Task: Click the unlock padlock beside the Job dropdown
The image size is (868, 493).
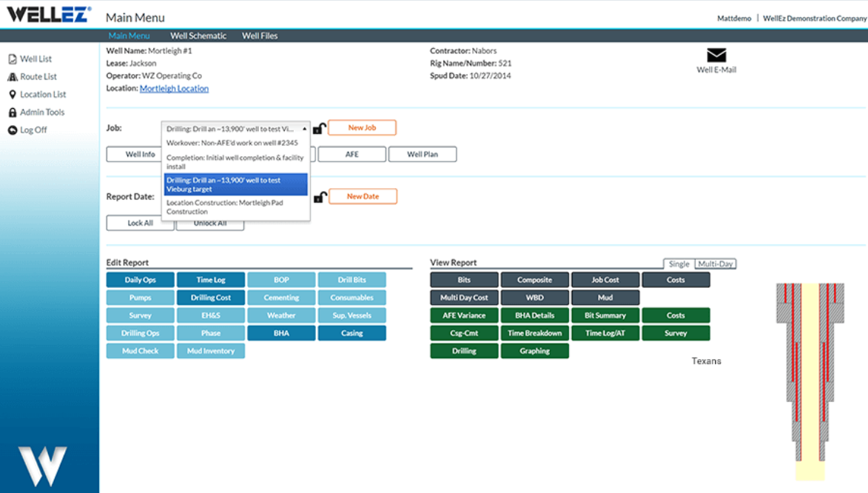Action: 319,127
